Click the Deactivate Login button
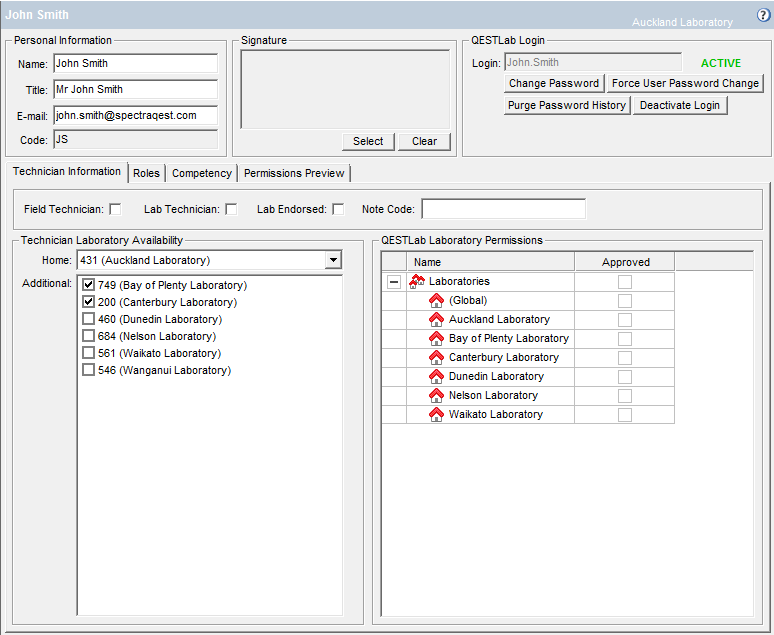The width and height of the screenshot is (774, 635). tap(680, 106)
